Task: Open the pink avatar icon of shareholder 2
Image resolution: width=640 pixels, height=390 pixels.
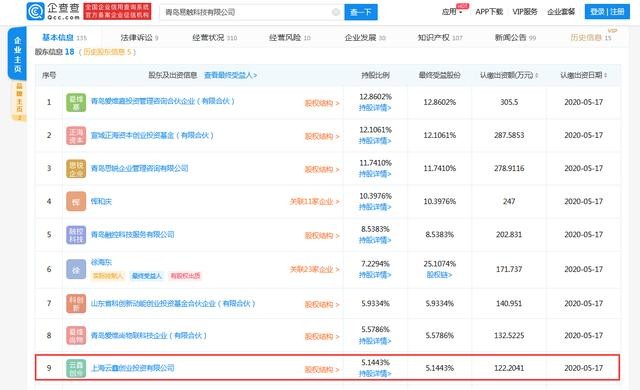Action: click(x=76, y=135)
